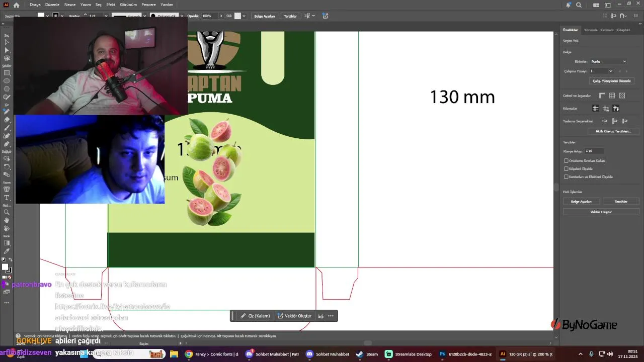Select the Rectangle shape tool
The height and width of the screenshot is (362, 644).
(x=7, y=73)
